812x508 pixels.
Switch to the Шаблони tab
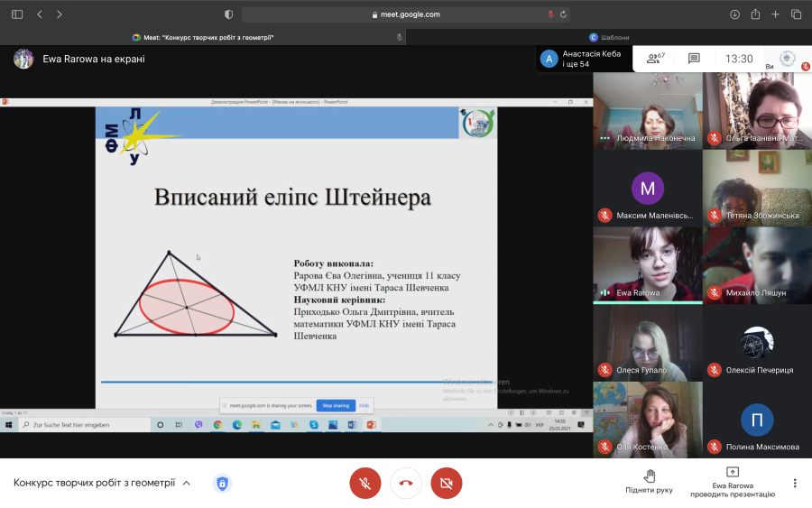point(609,37)
